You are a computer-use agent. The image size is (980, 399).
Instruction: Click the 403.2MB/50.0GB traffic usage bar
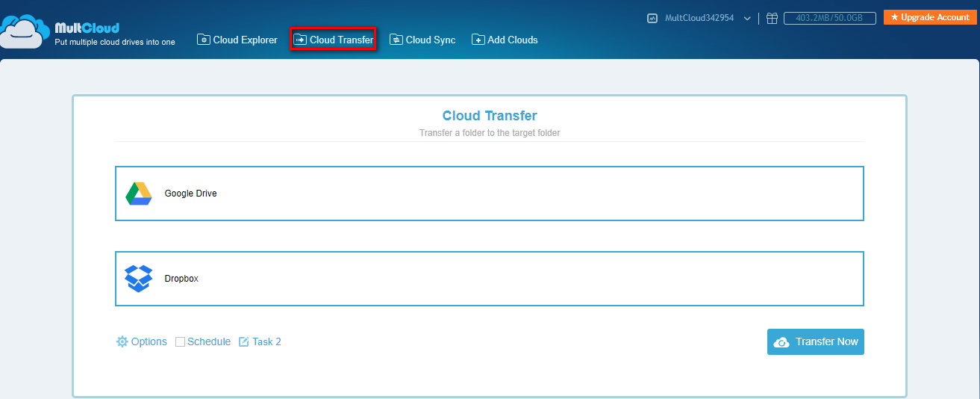(x=830, y=18)
